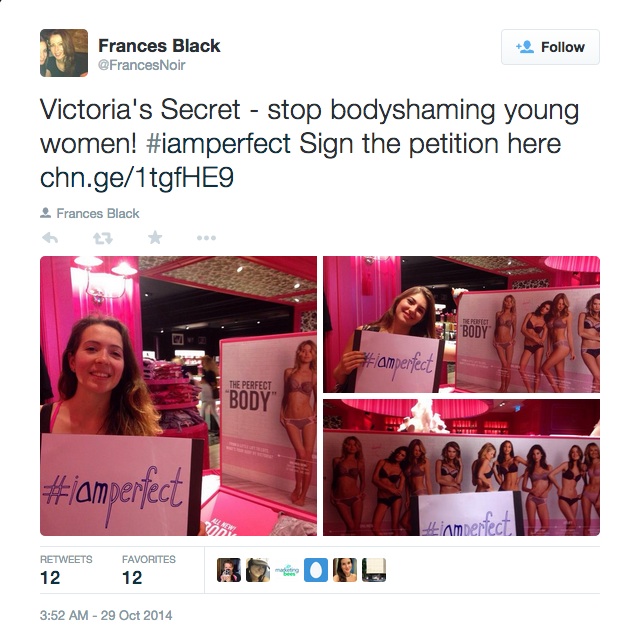Show the 12 retweets list
This screenshot has width=635, height=644.
pos(66,570)
